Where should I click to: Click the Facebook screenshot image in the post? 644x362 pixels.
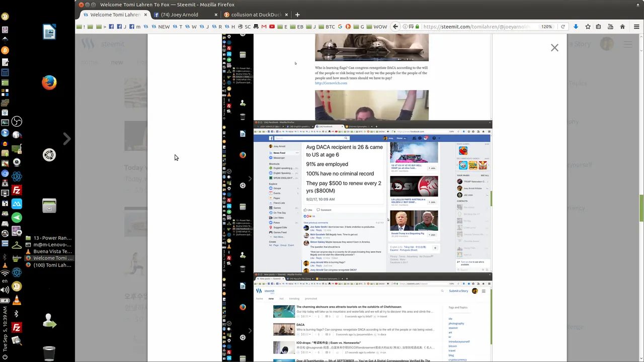click(x=372, y=197)
